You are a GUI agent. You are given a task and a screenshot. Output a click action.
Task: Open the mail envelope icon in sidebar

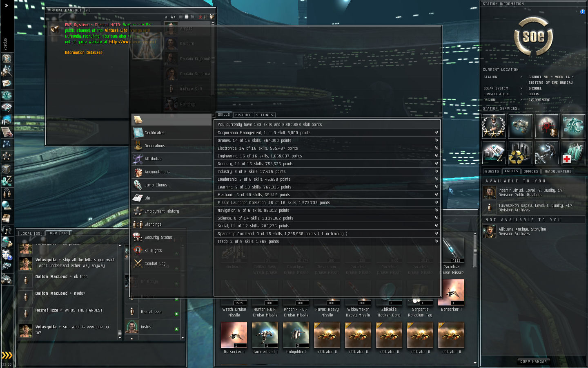click(7, 83)
